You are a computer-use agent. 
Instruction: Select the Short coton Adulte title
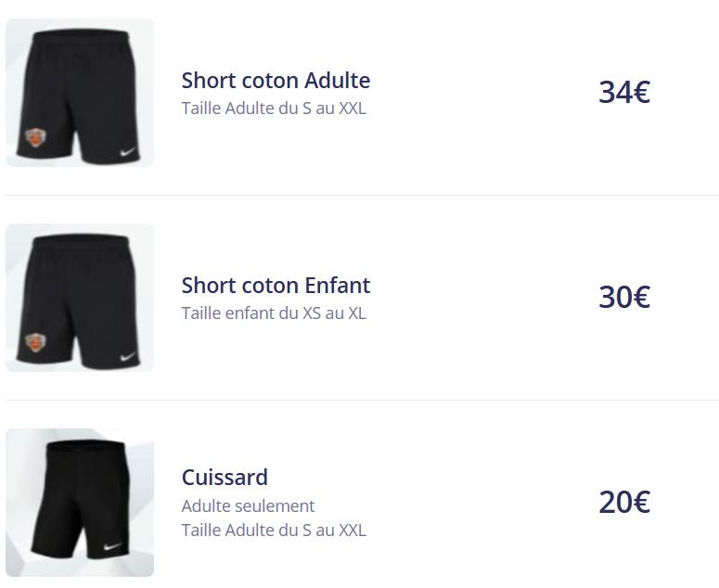click(x=276, y=81)
